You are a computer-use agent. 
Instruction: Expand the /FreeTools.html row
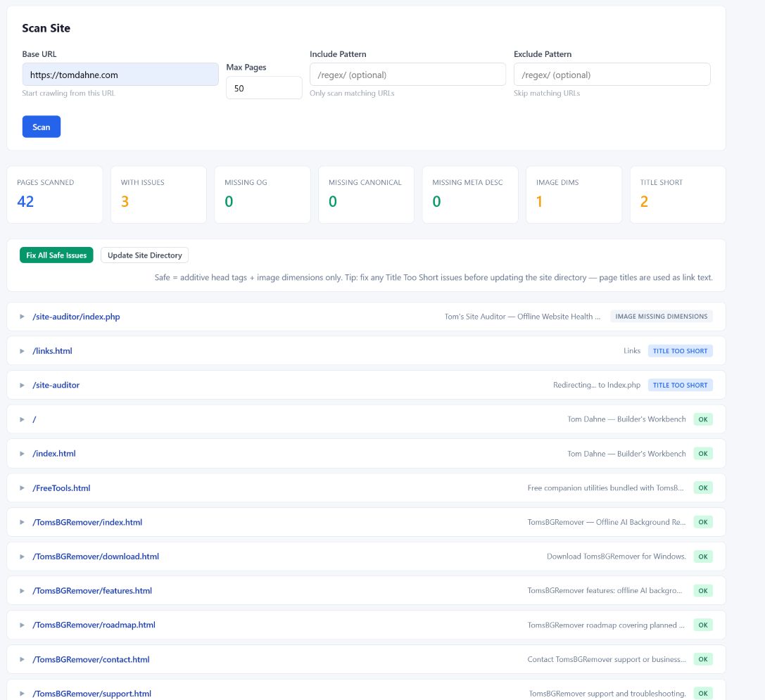click(x=22, y=488)
